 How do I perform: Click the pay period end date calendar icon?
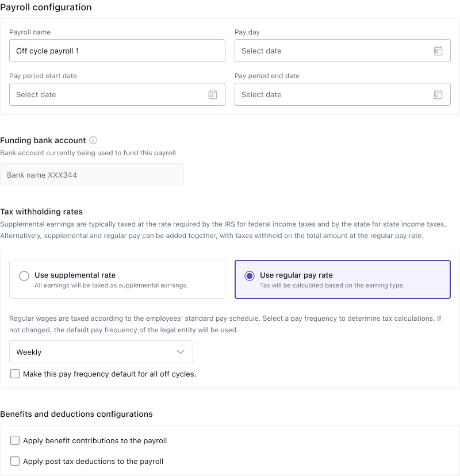(x=438, y=94)
